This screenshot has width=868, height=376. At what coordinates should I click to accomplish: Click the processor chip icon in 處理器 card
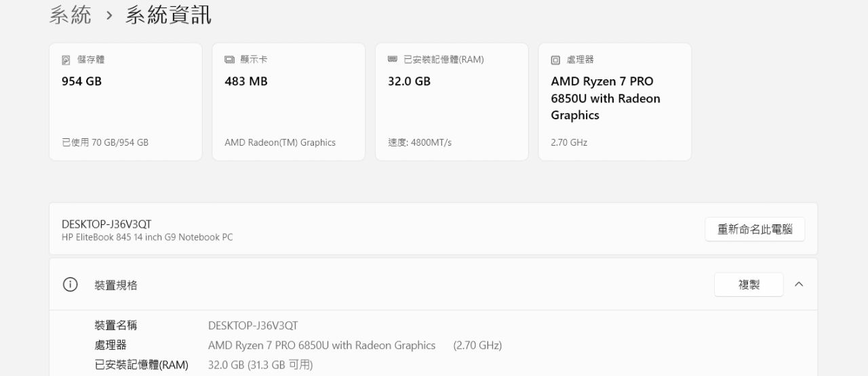pos(555,60)
